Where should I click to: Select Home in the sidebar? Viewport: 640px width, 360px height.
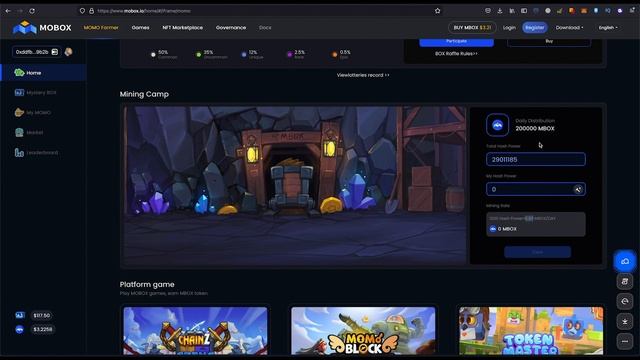[43, 73]
